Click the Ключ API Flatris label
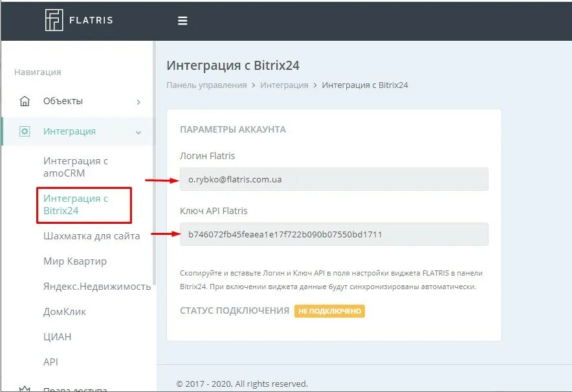572x392 pixels. 214,211
